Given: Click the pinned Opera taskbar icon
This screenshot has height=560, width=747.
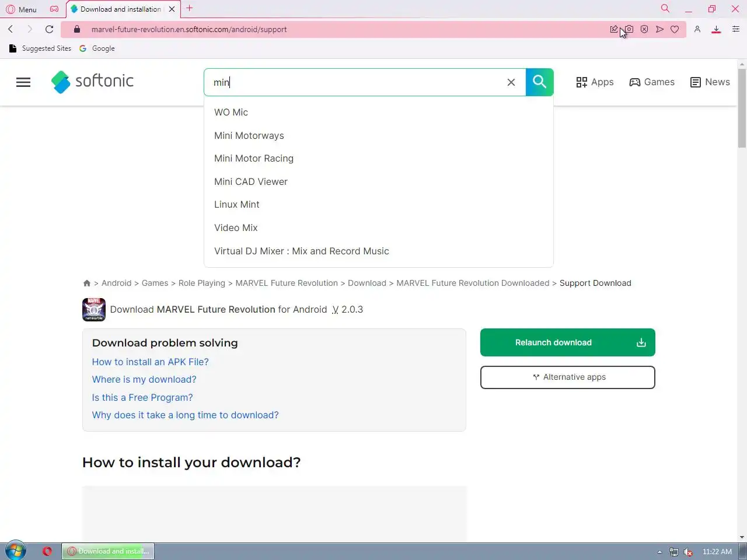Looking at the screenshot, I should 47,551.
